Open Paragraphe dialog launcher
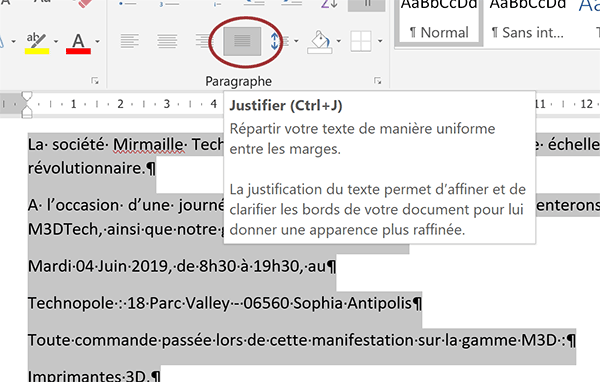The width and height of the screenshot is (600, 382). [x=378, y=81]
